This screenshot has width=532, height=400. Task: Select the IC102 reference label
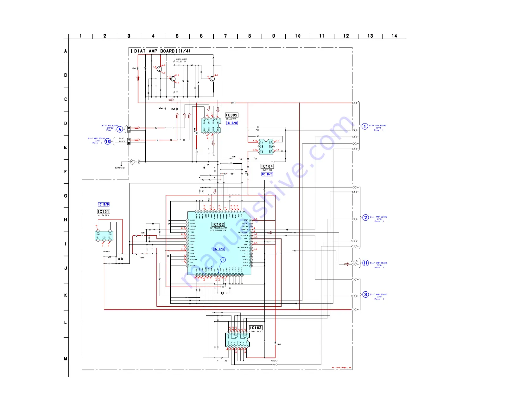[218, 224]
